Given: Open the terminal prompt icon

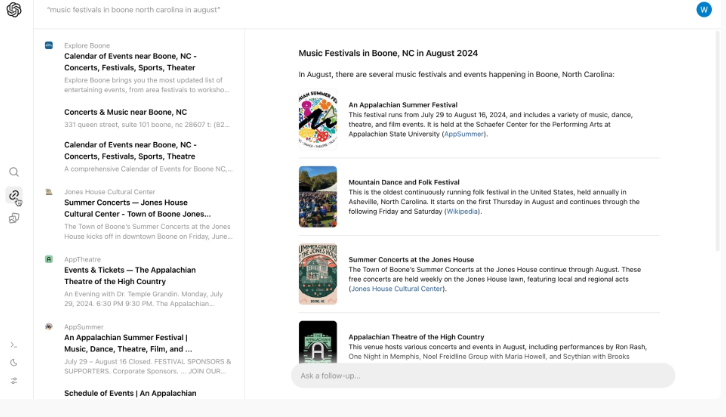Looking at the screenshot, I should [14, 344].
